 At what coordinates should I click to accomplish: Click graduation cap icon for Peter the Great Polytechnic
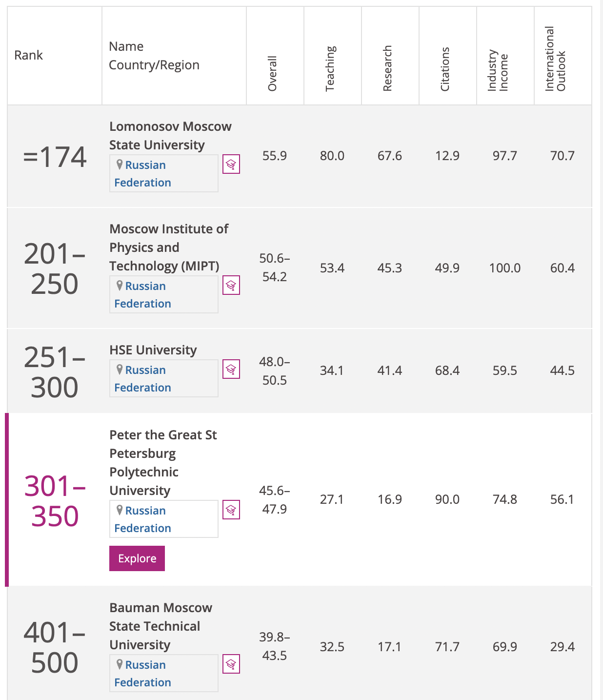click(231, 510)
